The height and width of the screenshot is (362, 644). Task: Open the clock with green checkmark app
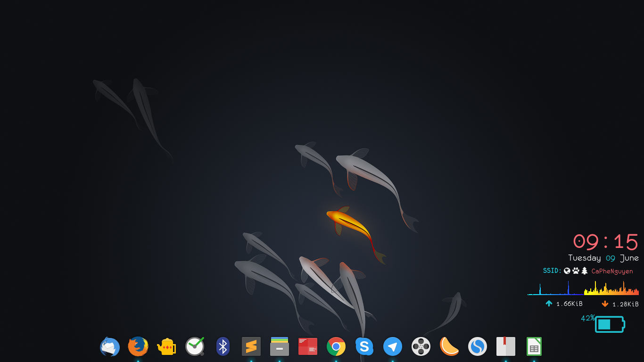[x=195, y=346]
